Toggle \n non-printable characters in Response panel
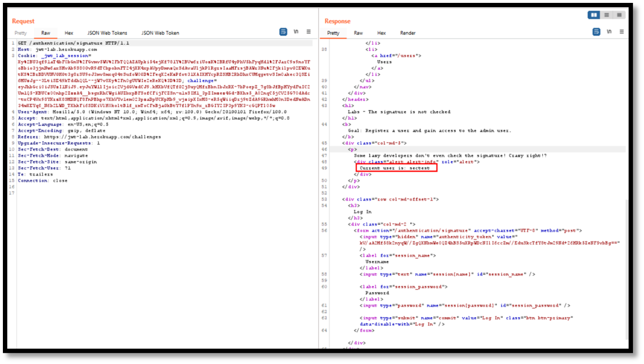This screenshot has height=364, width=644. click(x=609, y=32)
